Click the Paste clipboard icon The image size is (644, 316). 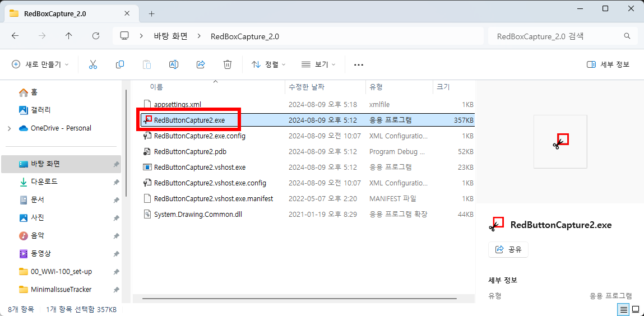coord(147,64)
